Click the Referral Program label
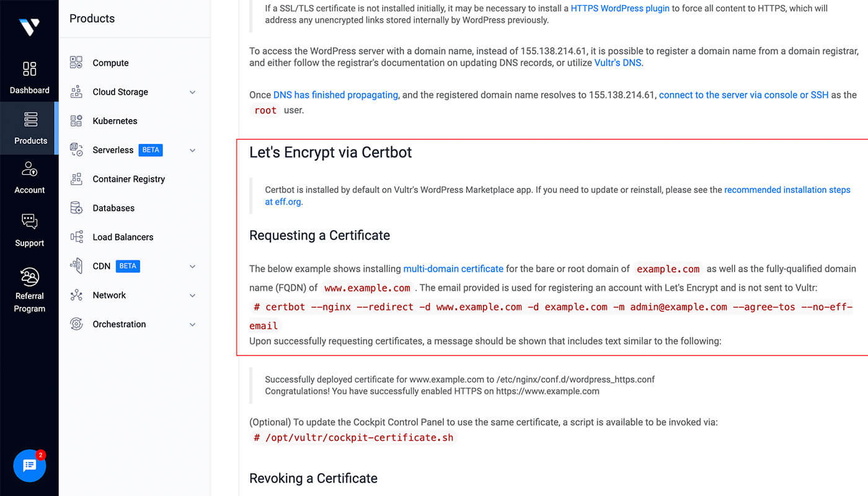 29,302
